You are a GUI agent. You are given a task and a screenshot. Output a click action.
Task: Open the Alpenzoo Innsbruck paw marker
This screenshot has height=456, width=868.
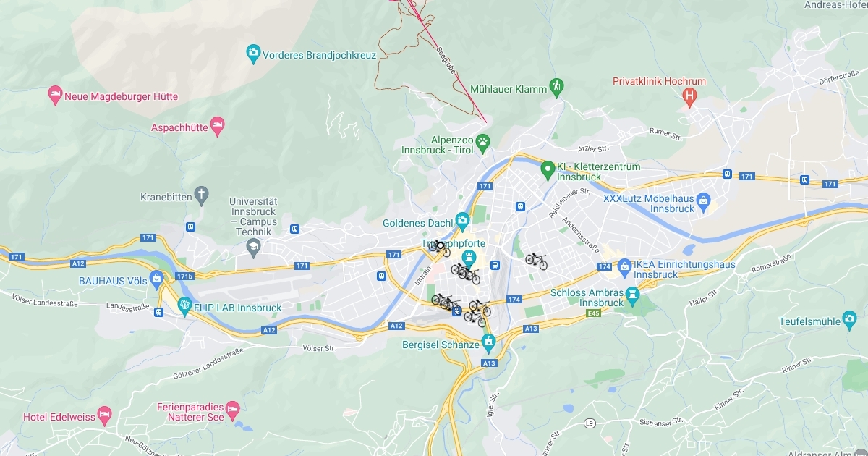click(482, 140)
